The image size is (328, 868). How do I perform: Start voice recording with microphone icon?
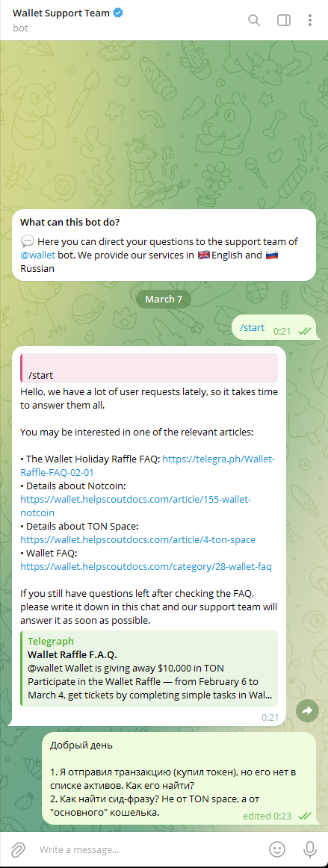[309, 849]
